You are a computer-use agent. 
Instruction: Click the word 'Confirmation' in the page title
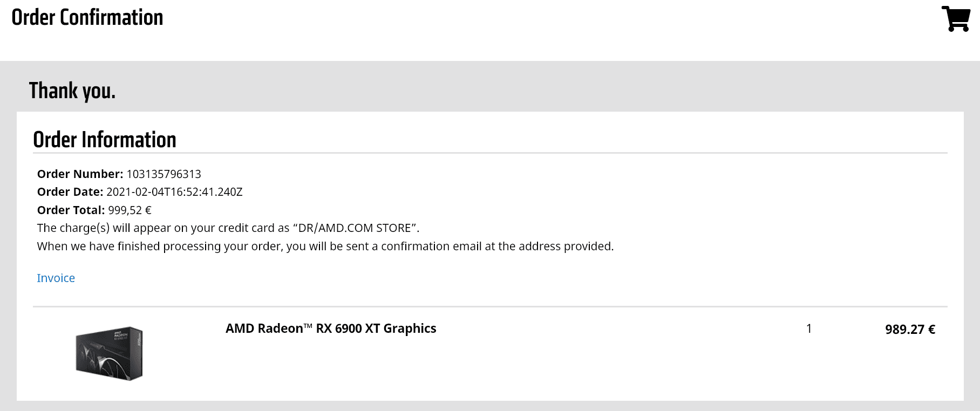coord(111,18)
